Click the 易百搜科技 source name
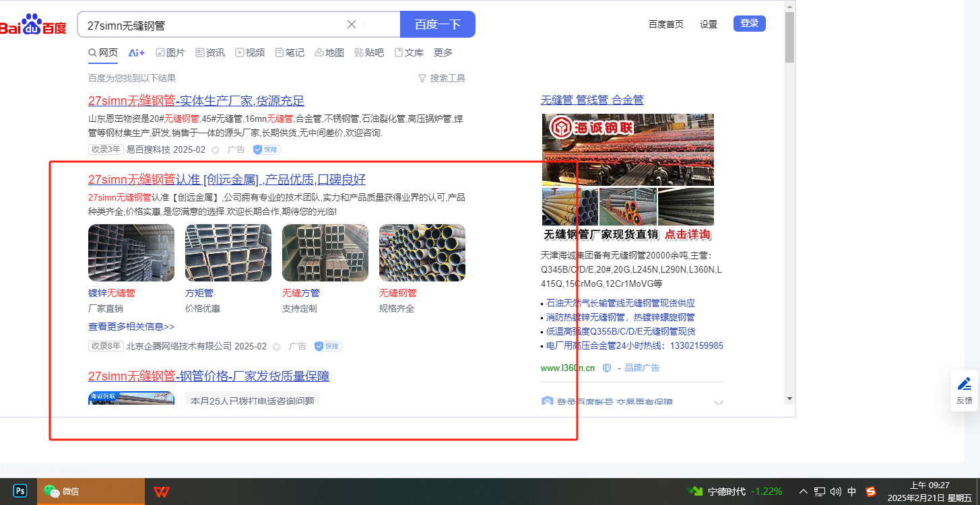The height and width of the screenshot is (505, 980). 148,149
